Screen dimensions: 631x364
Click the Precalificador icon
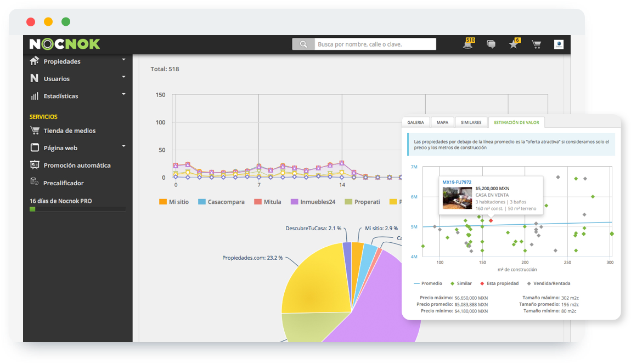35,181
